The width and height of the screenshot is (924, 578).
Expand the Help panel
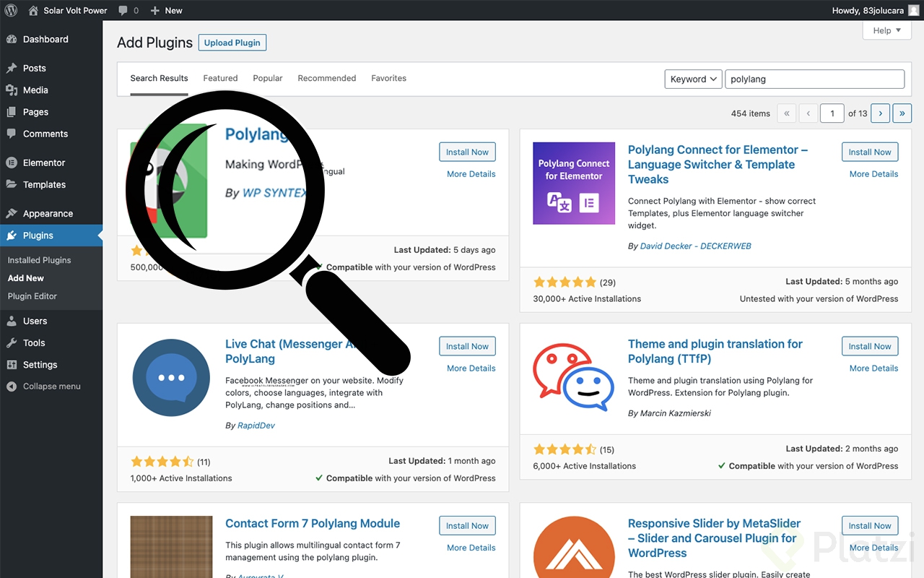[x=886, y=30]
